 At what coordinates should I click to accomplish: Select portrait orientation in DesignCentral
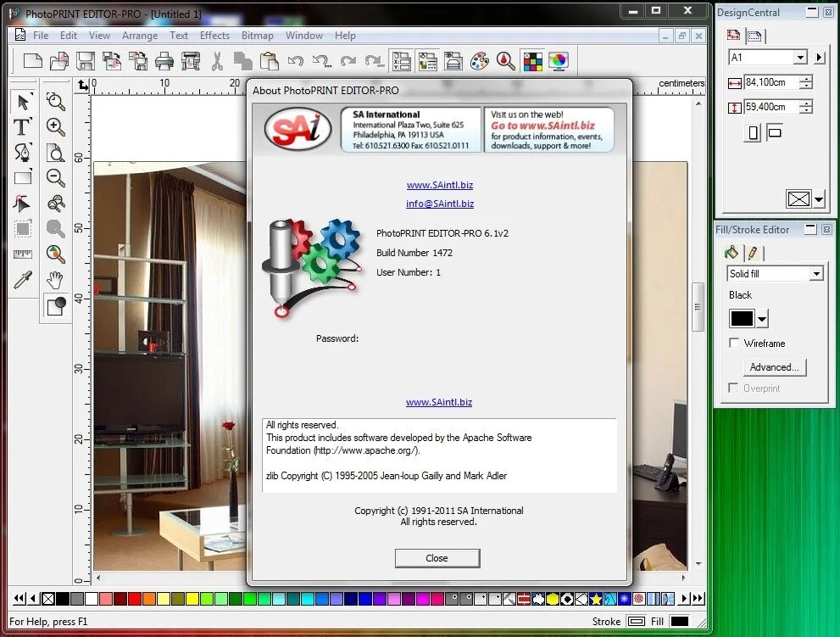tap(753, 132)
